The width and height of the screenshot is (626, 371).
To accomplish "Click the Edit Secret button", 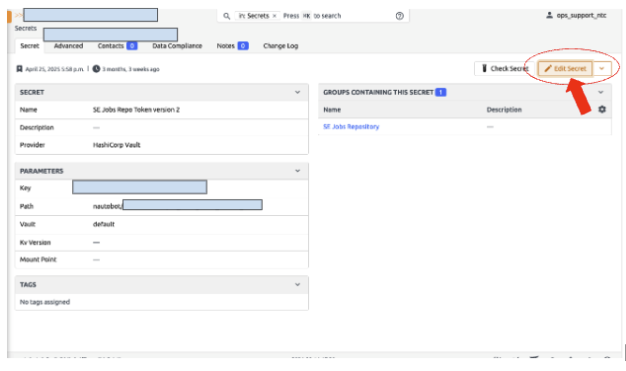I will pos(565,69).
